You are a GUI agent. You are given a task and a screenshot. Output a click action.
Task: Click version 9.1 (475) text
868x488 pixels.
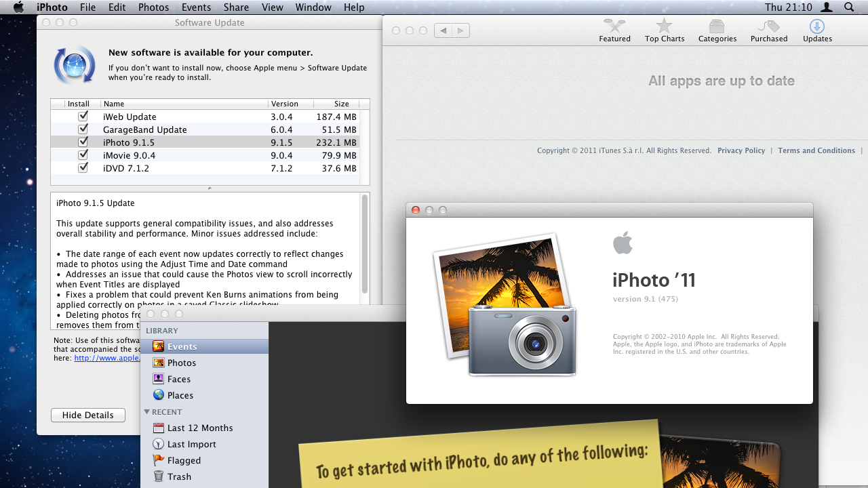pos(646,299)
